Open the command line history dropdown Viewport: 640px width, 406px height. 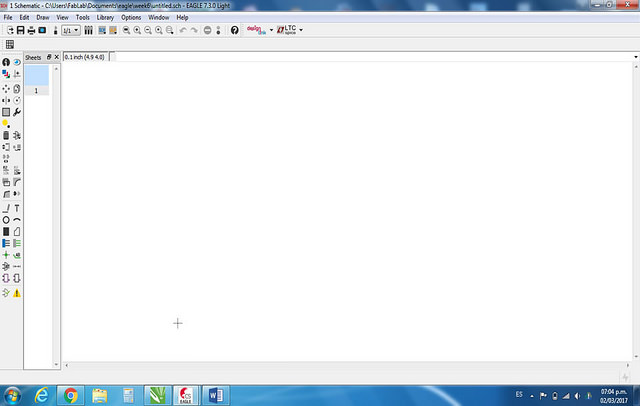pyautogui.click(x=636, y=57)
